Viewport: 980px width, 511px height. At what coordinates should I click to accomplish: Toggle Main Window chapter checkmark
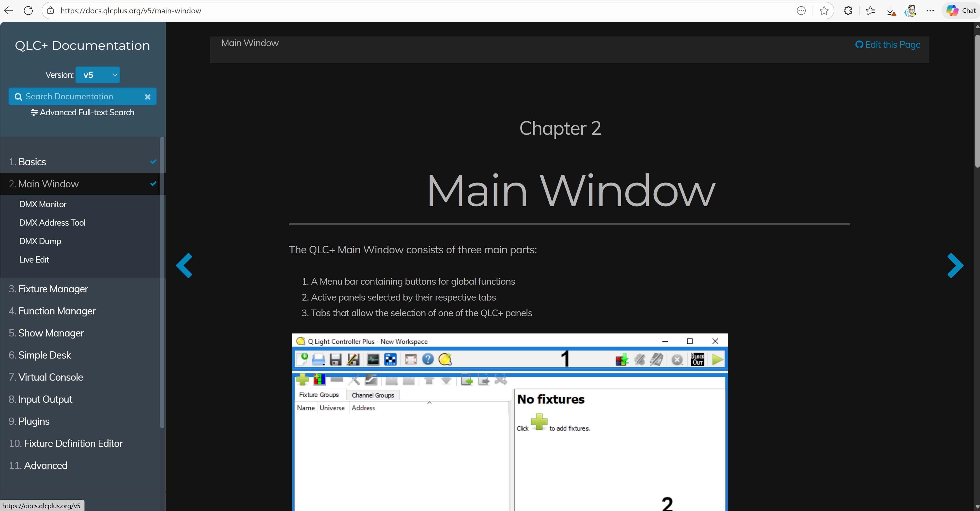click(x=153, y=184)
